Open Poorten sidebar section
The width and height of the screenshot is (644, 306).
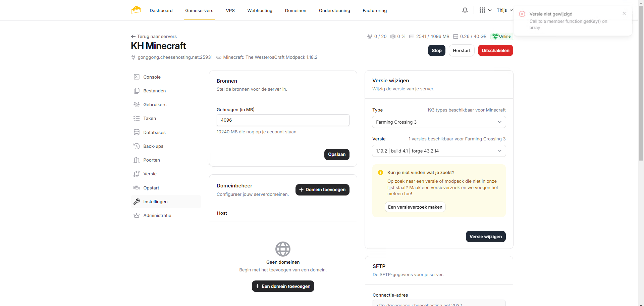point(152,160)
